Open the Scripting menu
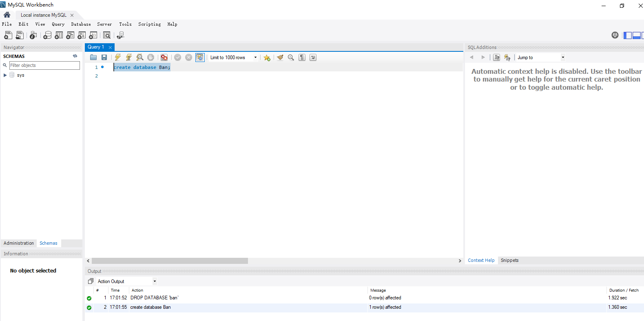The width and height of the screenshot is (644, 321). tap(150, 24)
